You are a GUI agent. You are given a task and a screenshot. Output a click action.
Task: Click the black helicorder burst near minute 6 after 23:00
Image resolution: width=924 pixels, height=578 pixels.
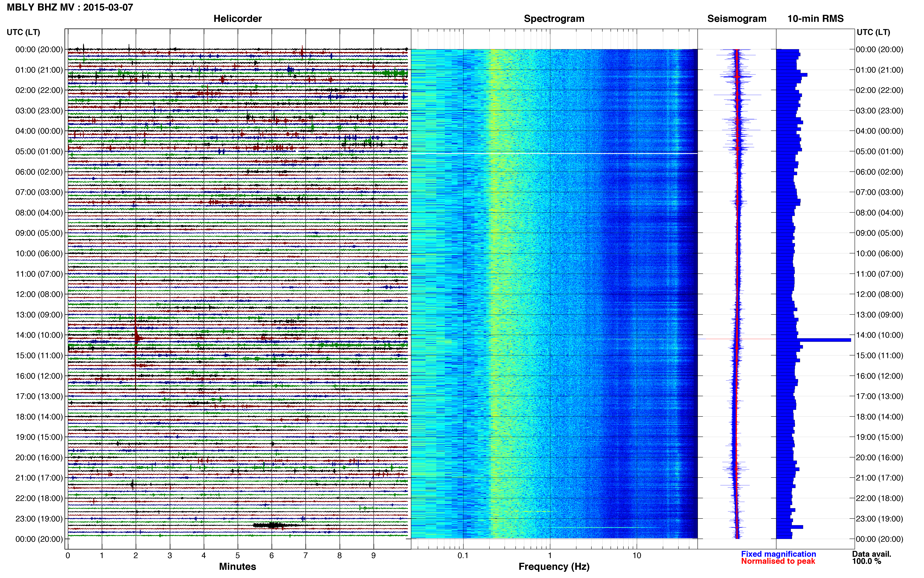pyautogui.click(x=272, y=525)
